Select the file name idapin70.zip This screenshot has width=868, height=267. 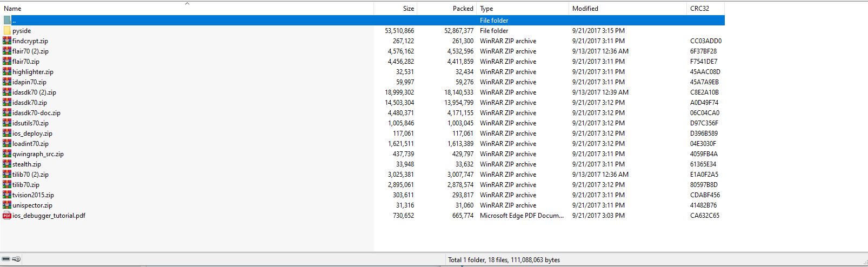(x=29, y=82)
